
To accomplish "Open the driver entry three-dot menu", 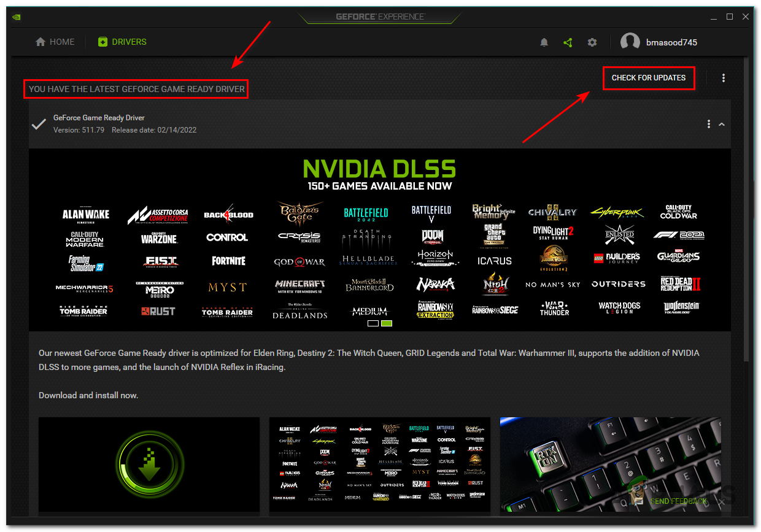I will pos(709,124).
